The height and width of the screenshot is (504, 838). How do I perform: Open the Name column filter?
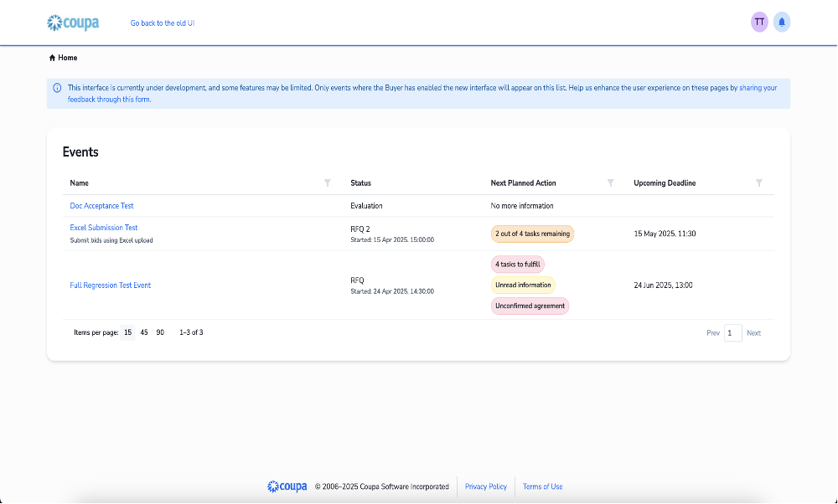coord(327,183)
